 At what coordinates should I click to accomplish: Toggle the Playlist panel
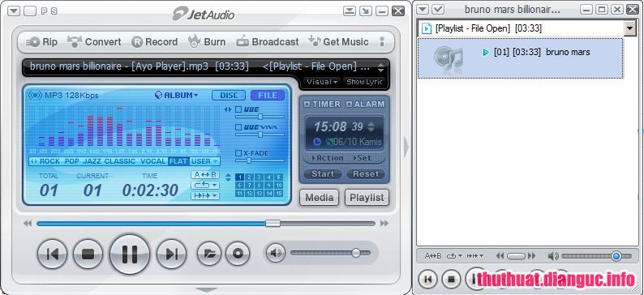367,198
